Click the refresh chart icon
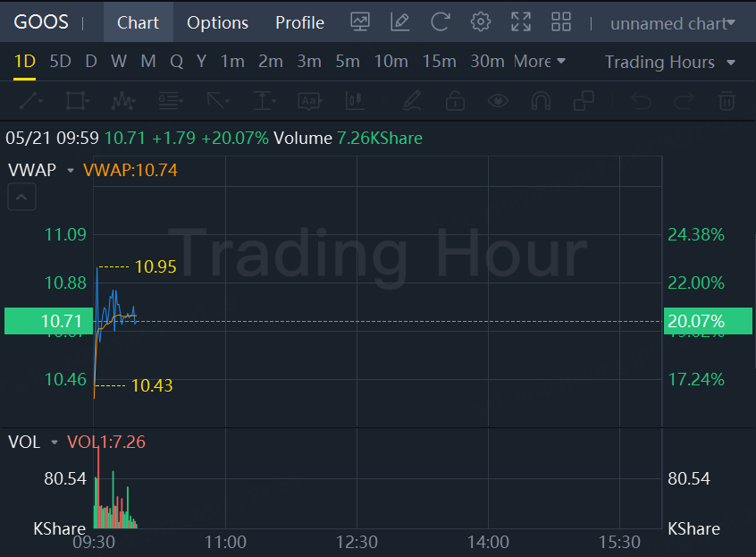This screenshot has height=557, width=756. click(441, 21)
